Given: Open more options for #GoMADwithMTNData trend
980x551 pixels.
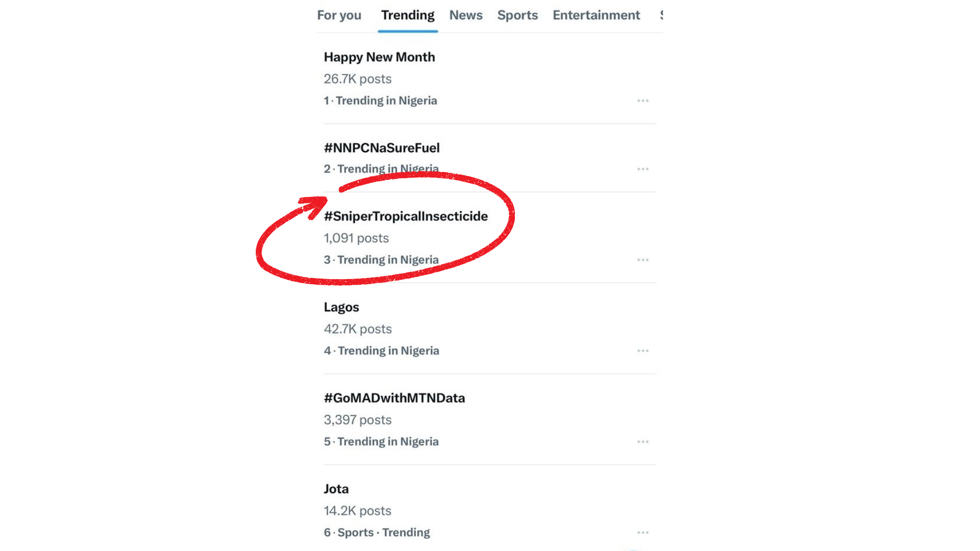Looking at the screenshot, I should pyautogui.click(x=643, y=442).
